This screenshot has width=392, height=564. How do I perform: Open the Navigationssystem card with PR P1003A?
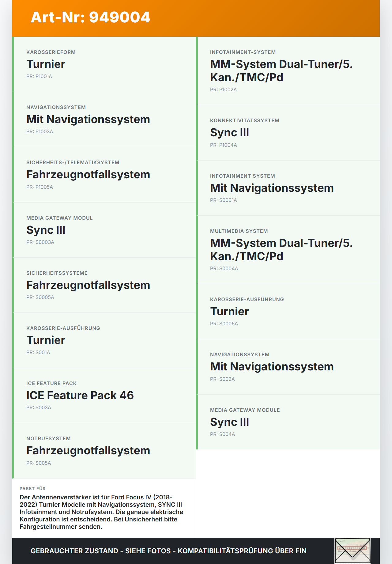(x=104, y=119)
